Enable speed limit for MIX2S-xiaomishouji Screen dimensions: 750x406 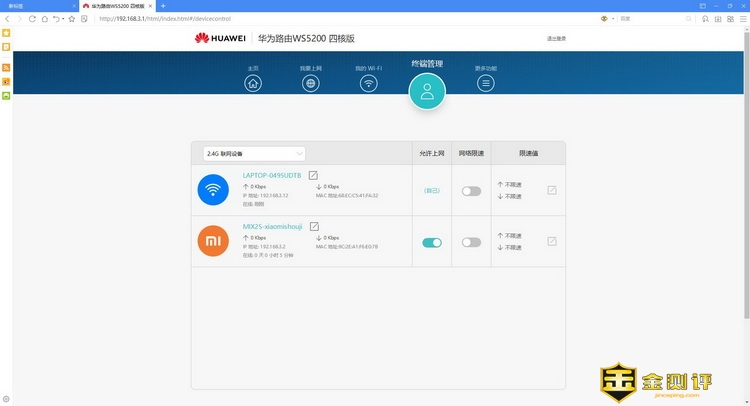(x=471, y=242)
